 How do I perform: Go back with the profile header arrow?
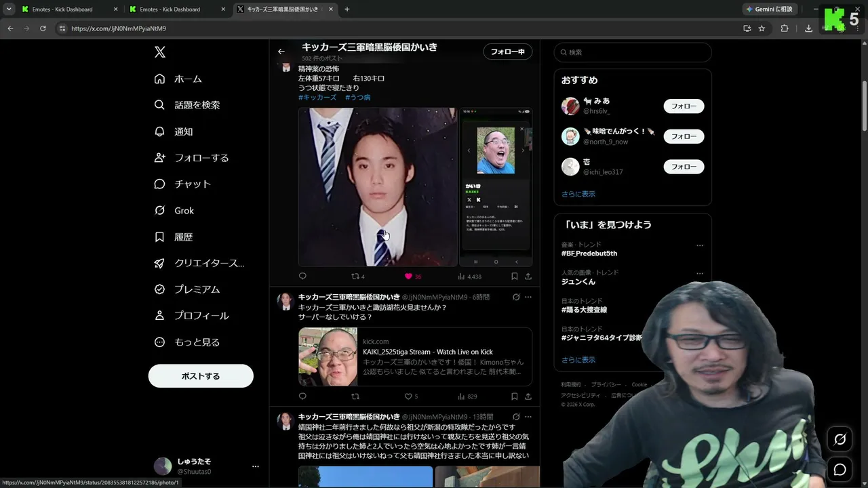pyautogui.click(x=281, y=52)
